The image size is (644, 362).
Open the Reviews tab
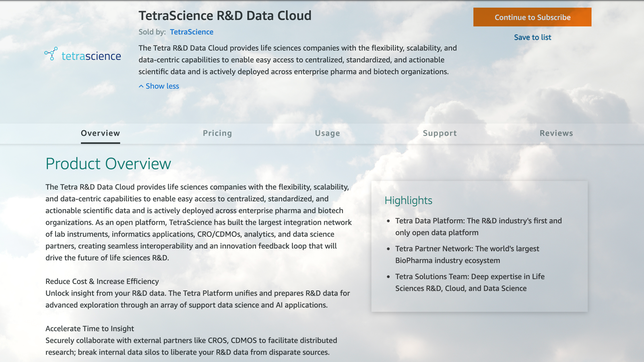click(556, 133)
